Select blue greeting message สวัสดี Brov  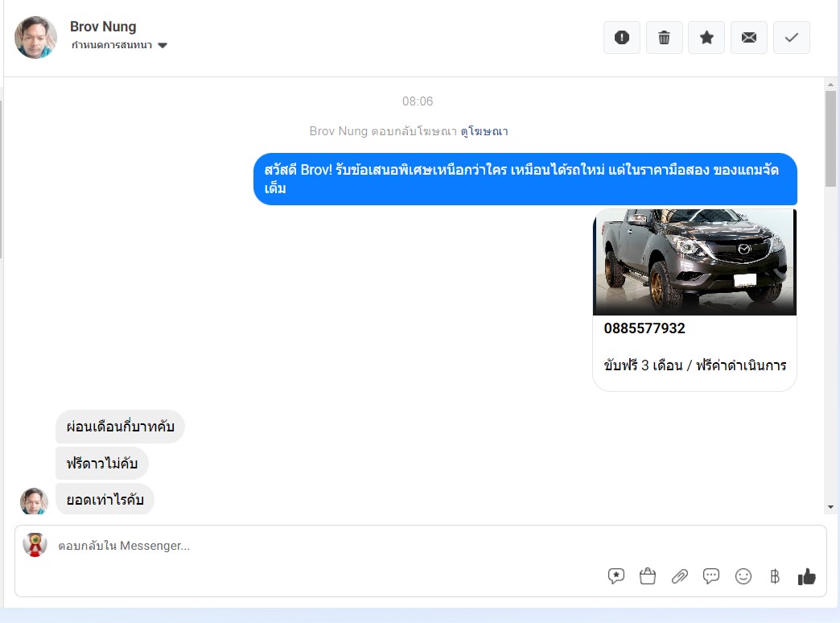click(x=525, y=179)
